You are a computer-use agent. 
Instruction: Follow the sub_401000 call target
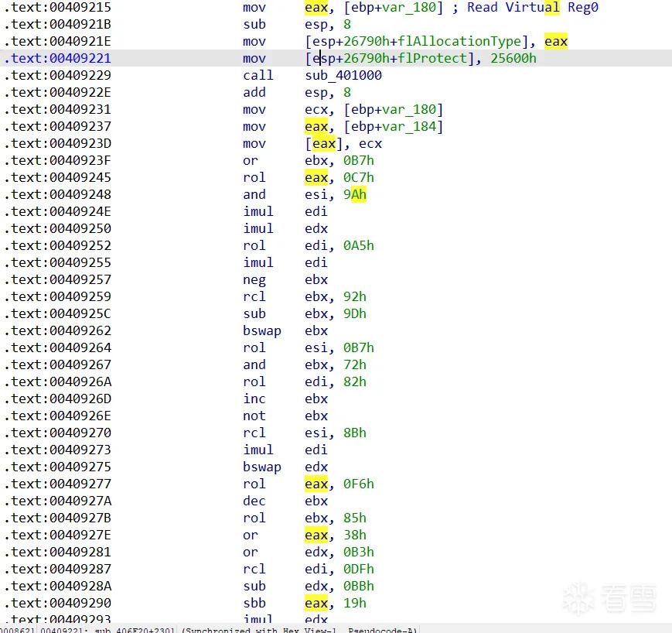coord(343,76)
